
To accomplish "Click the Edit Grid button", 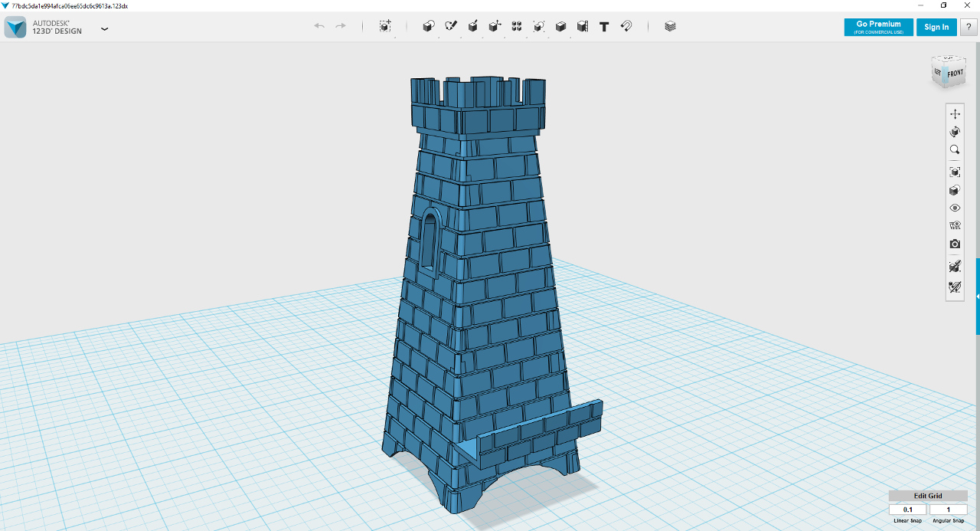I will click(x=928, y=496).
